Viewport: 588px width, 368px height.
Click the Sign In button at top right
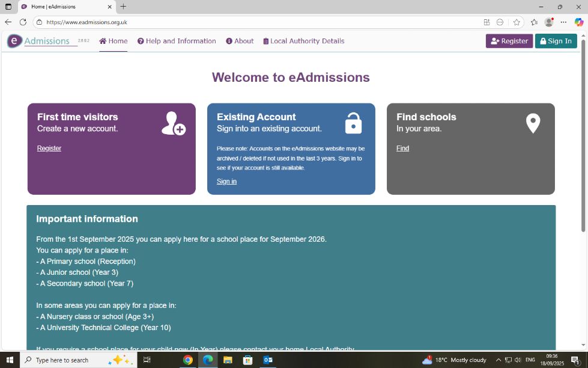(x=556, y=41)
